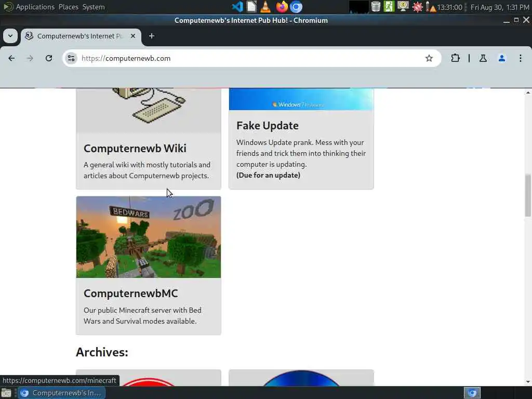Select the Computernewb's Internet Pub Hub tab
Viewport: 532px width, 399px height.
tap(81, 36)
